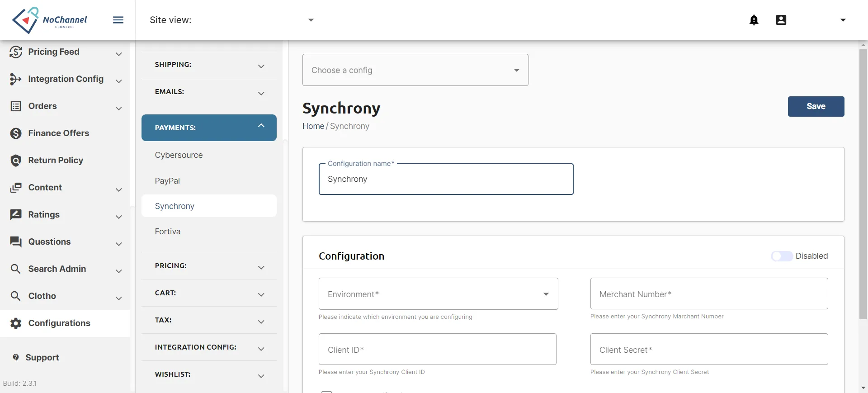Click the Pricing Feed icon
This screenshot has height=393, width=868.
pyautogui.click(x=16, y=52)
